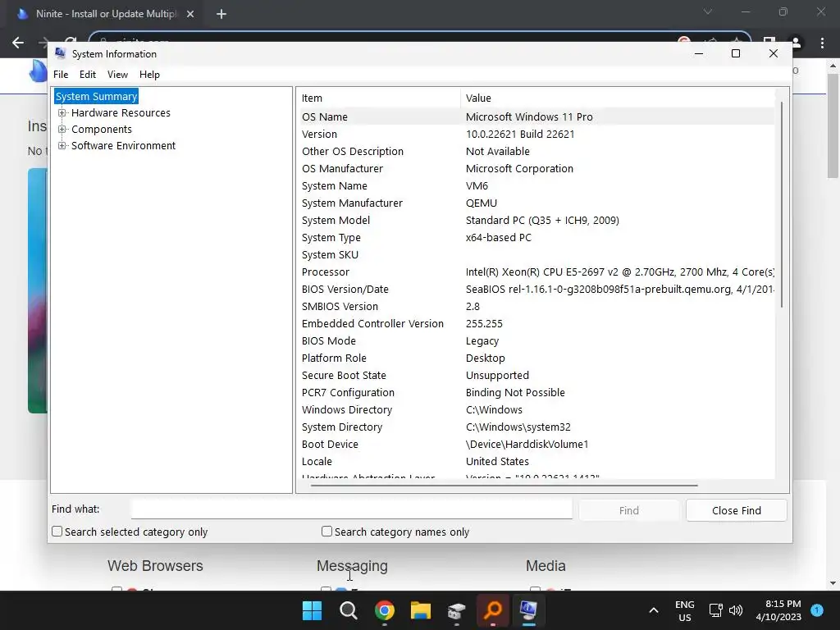This screenshot has height=630, width=840.
Task: Open the Windows Start menu
Action: point(312,610)
